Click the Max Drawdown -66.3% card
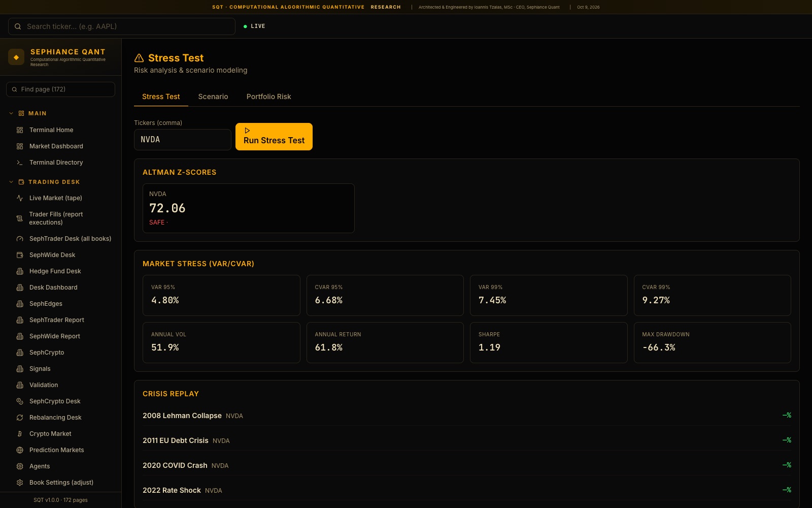The width and height of the screenshot is (812, 508). pos(713,342)
